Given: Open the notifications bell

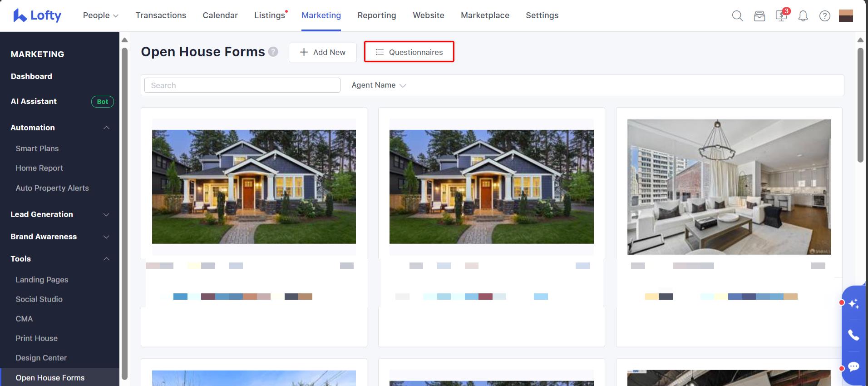Looking at the screenshot, I should point(803,16).
